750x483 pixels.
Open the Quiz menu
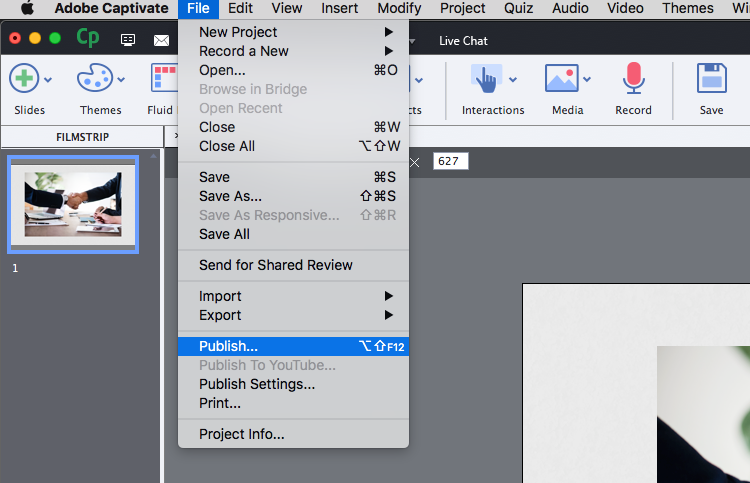[518, 8]
